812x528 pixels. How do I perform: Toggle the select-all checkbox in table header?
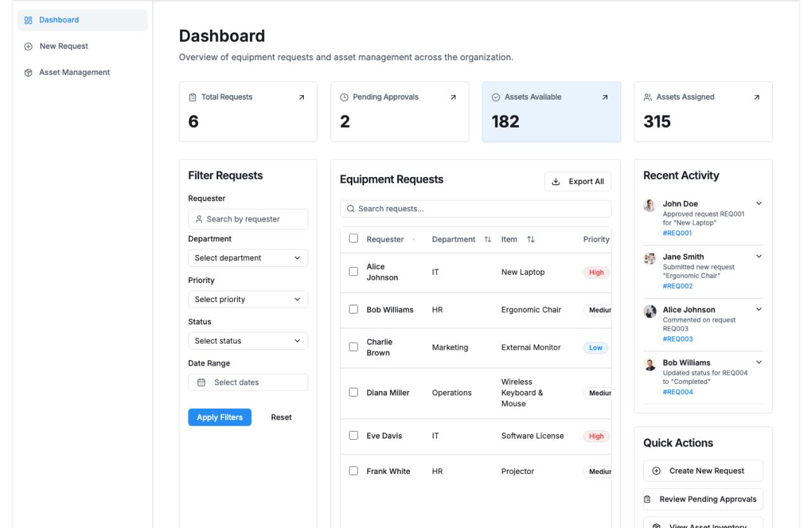[353, 239]
